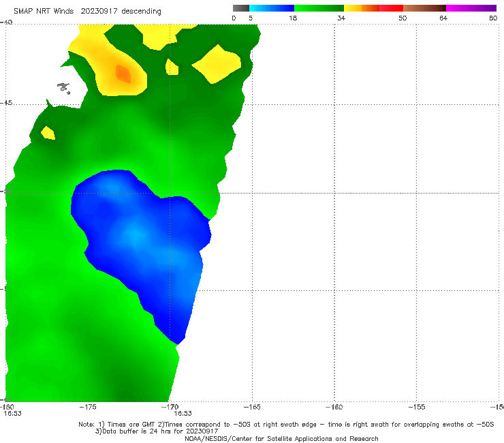Image resolution: width=504 pixels, height=443 pixels.
Task: Click the large blue low-wind region
Action: 142,245
